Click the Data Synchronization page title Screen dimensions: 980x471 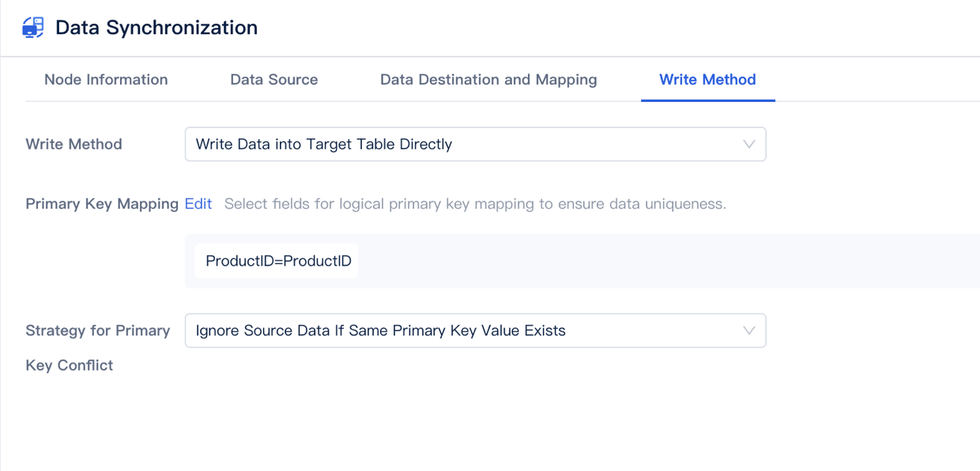pos(156,27)
